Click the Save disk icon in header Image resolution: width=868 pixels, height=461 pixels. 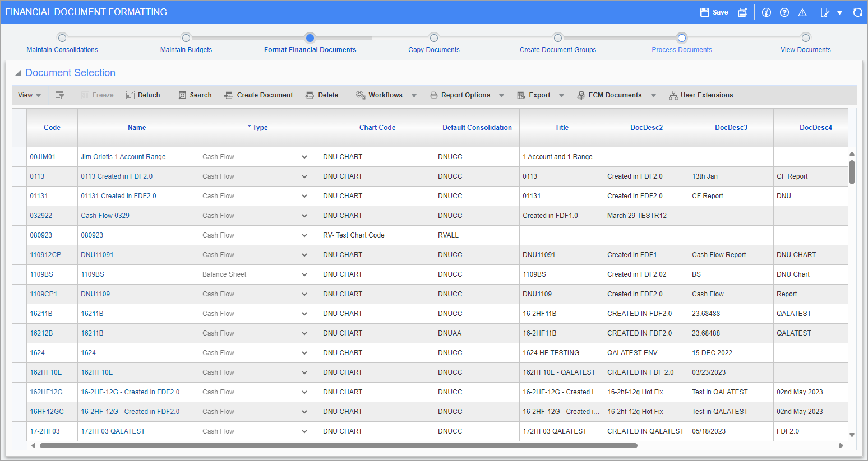coord(705,12)
